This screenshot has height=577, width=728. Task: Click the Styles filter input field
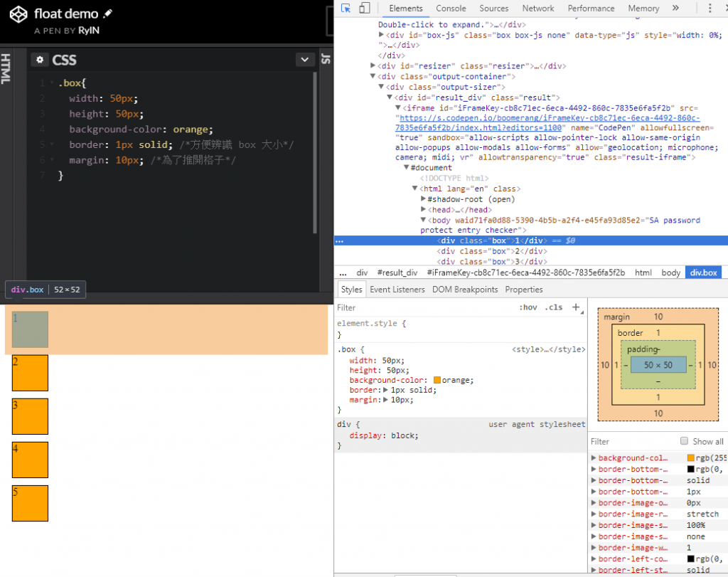pyautogui.click(x=425, y=307)
